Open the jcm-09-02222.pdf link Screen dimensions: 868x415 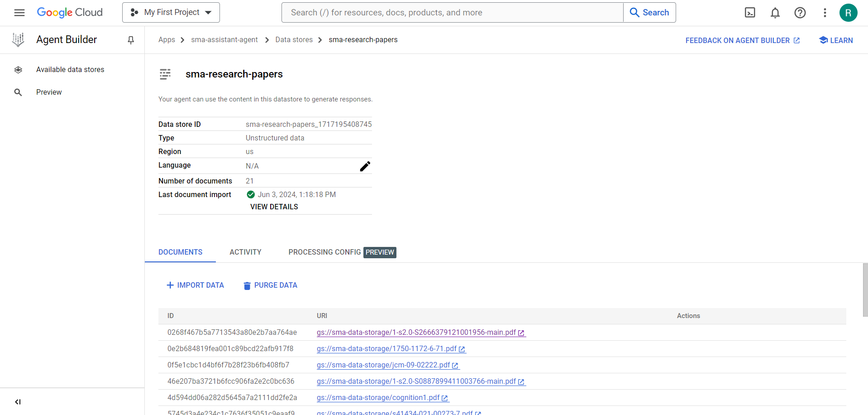[387, 365]
